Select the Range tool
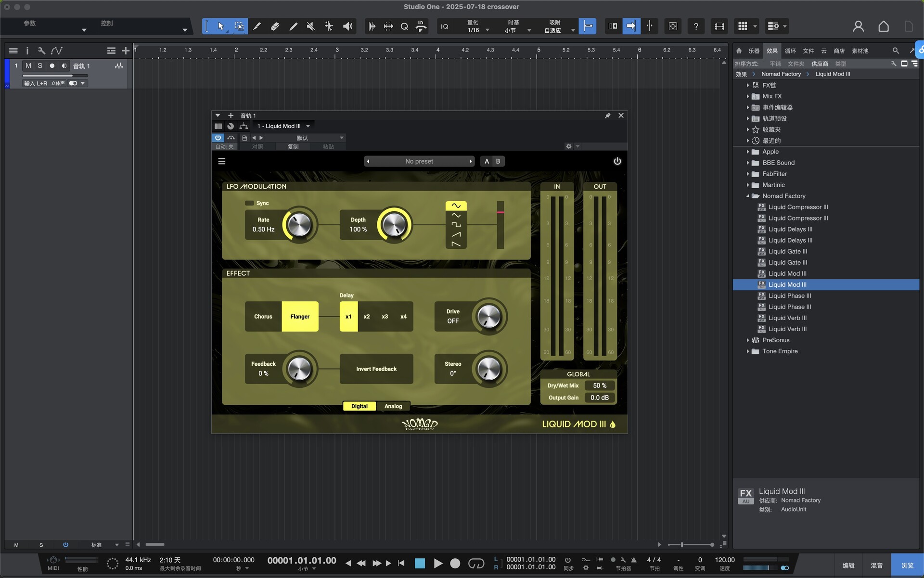The image size is (924, 578). (x=239, y=26)
